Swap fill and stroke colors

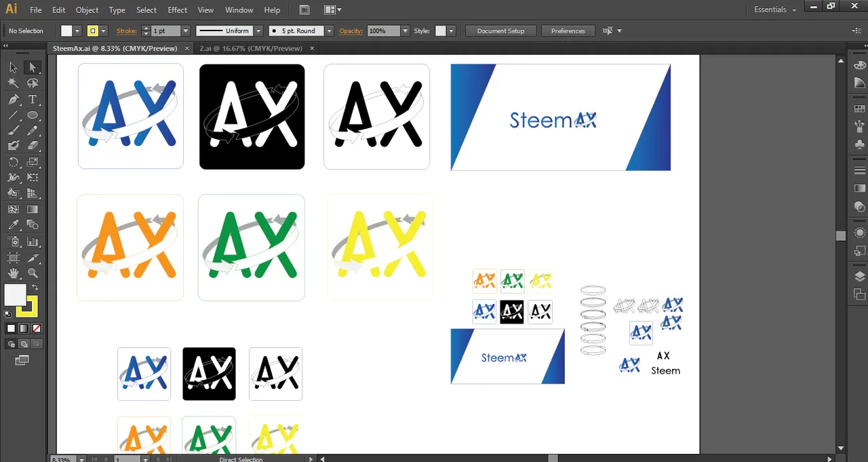[x=35, y=288]
